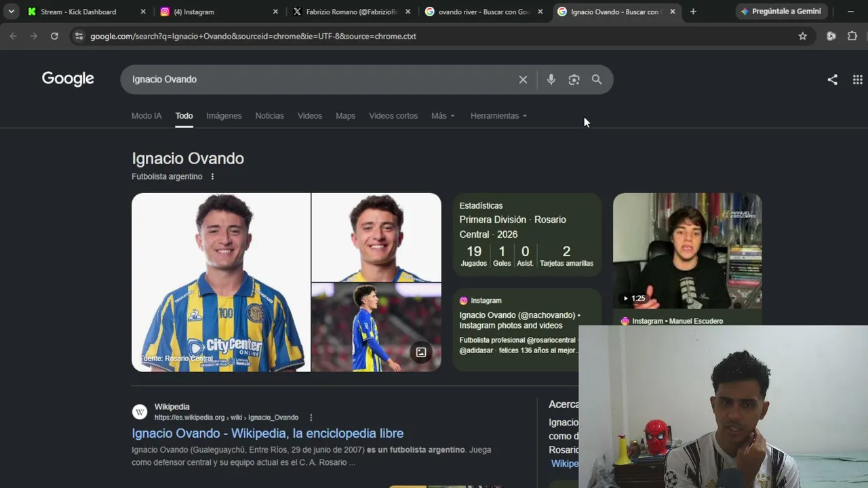Switch to the Videos results tab
868x488 pixels.
tap(310, 116)
